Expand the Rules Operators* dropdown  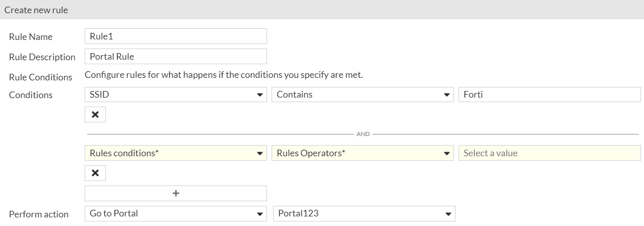click(362, 153)
